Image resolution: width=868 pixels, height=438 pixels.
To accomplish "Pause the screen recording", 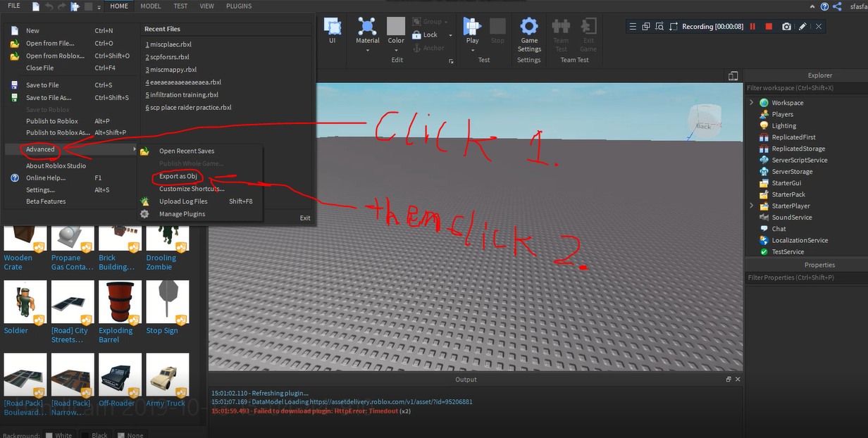I will (752, 26).
